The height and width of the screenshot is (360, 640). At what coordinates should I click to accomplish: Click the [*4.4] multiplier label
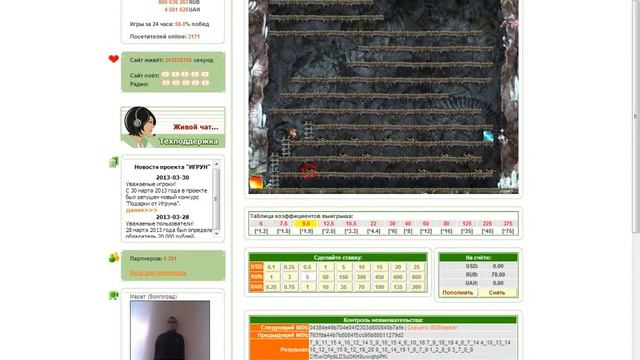coord(373,231)
